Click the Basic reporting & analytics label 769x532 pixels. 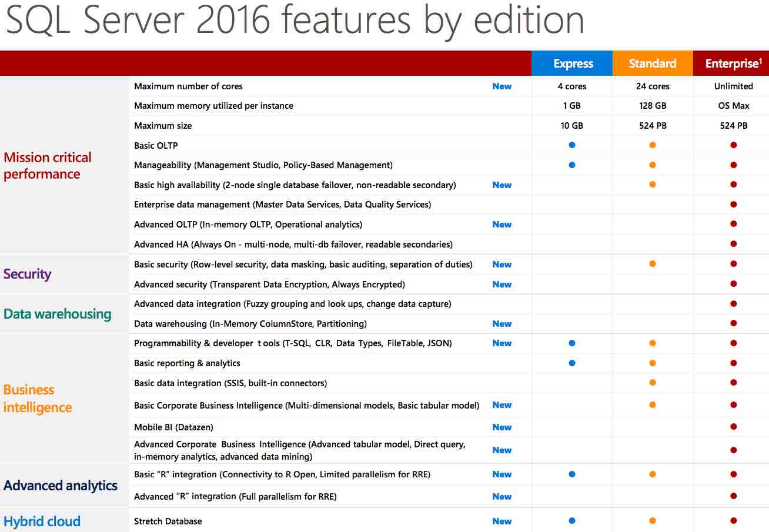pyautogui.click(x=187, y=363)
